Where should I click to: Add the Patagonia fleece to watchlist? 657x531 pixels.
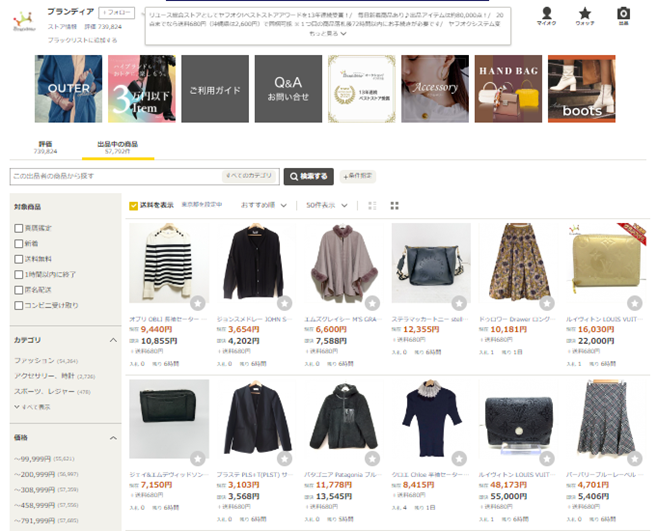click(x=372, y=458)
